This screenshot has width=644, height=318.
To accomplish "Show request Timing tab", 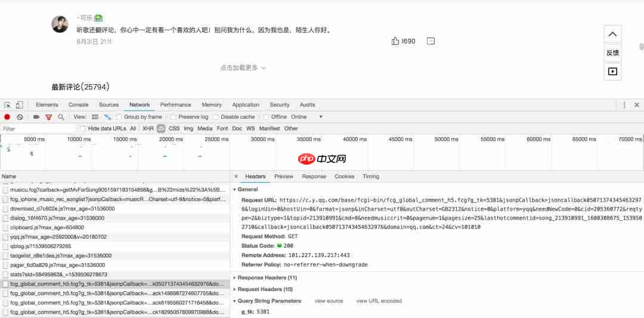I will coord(370,176).
